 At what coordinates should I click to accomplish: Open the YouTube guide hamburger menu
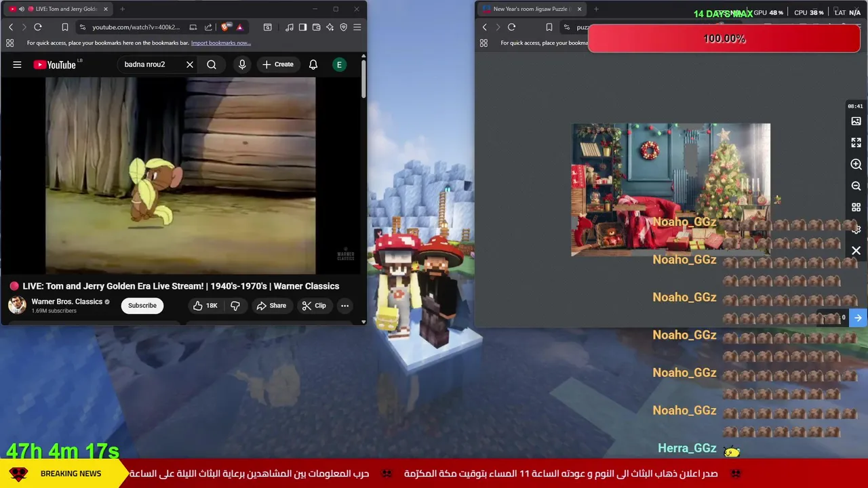[x=17, y=64]
